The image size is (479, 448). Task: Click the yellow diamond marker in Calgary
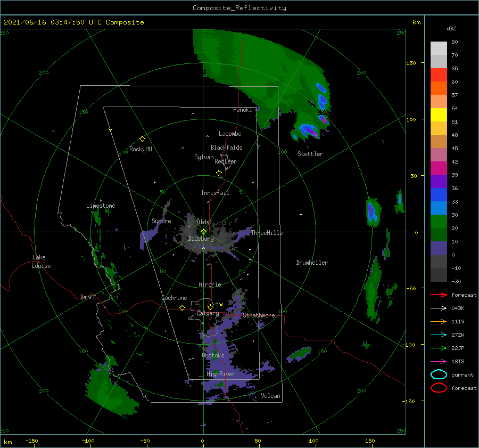point(210,307)
